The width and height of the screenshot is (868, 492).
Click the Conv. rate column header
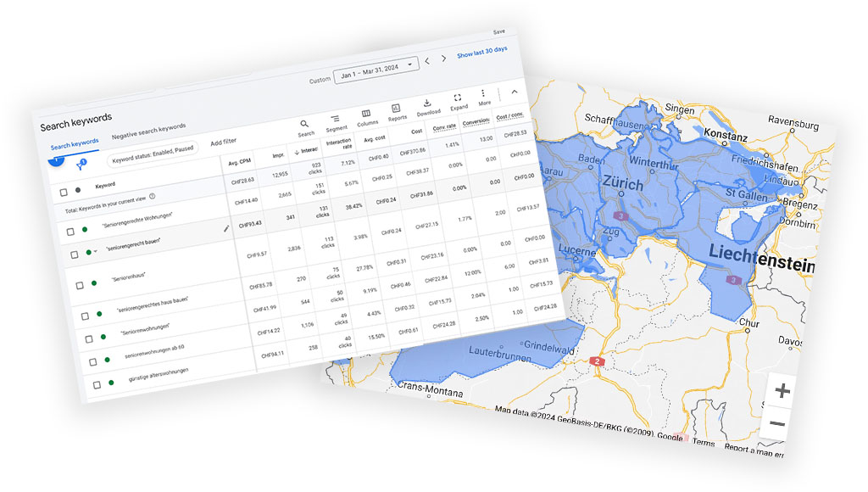[x=444, y=127]
